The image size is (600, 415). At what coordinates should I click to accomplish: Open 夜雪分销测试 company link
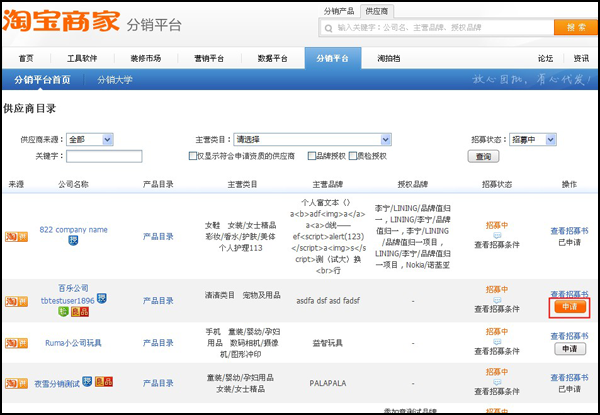tap(57, 383)
